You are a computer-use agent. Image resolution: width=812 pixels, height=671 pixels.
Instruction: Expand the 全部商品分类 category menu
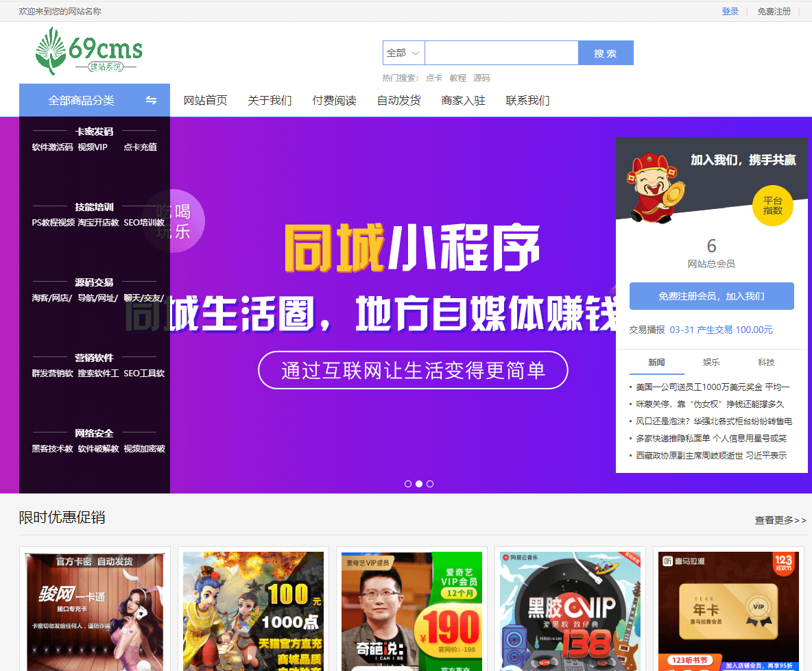pos(82,101)
